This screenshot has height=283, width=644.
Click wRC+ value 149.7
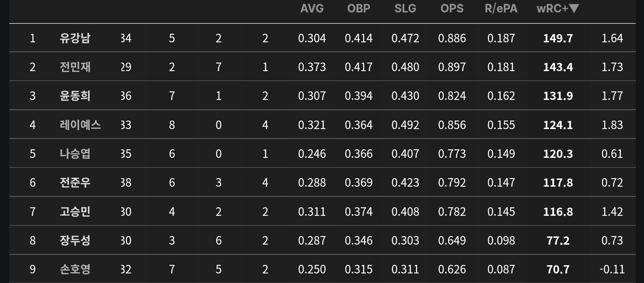[558, 38]
